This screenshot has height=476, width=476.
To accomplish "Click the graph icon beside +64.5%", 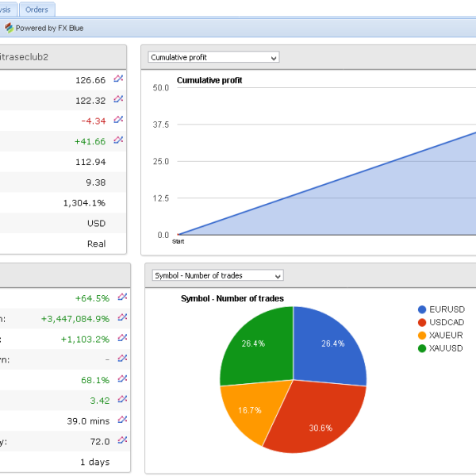I will tap(122, 297).
